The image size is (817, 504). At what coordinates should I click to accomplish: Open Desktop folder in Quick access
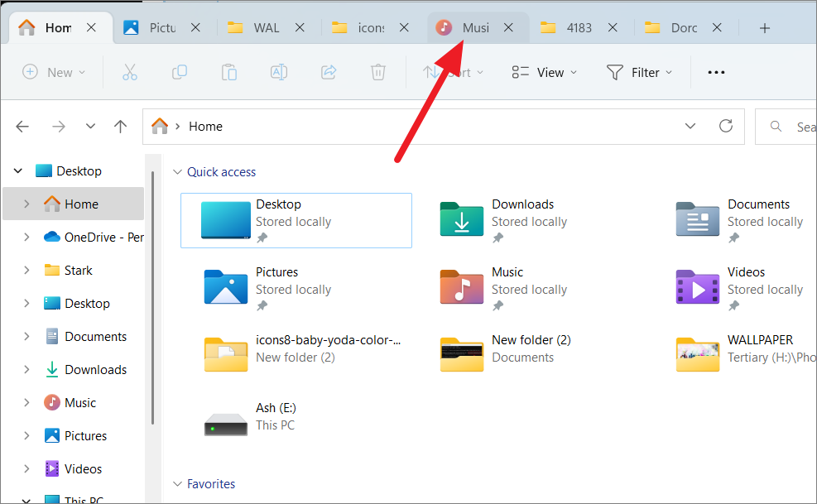click(x=296, y=220)
